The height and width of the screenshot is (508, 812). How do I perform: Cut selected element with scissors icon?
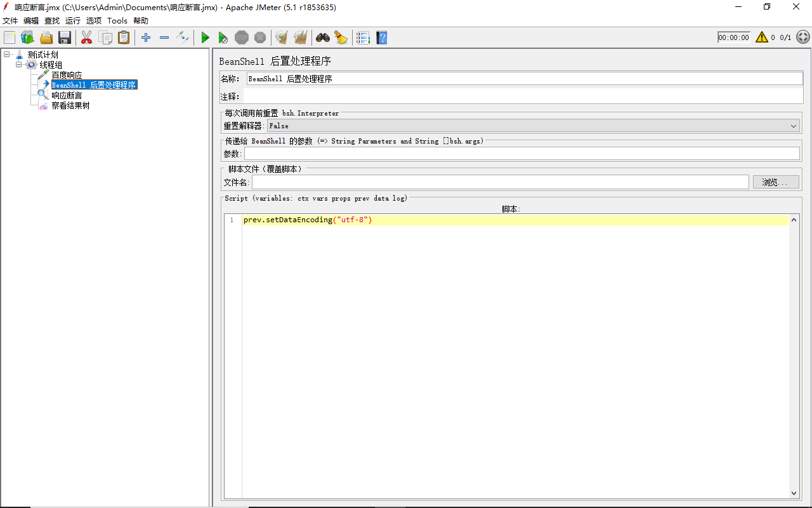[87, 38]
